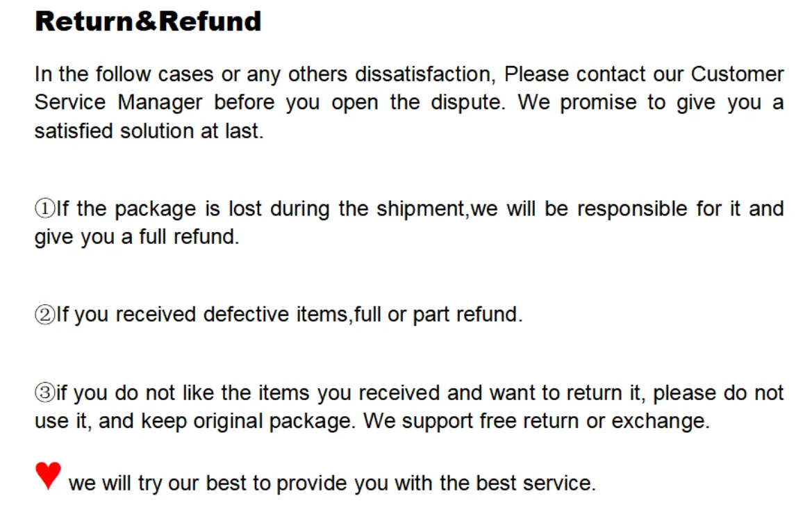The height and width of the screenshot is (521, 812).
Task: Click "keep original package" text
Action: pos(250,422)
